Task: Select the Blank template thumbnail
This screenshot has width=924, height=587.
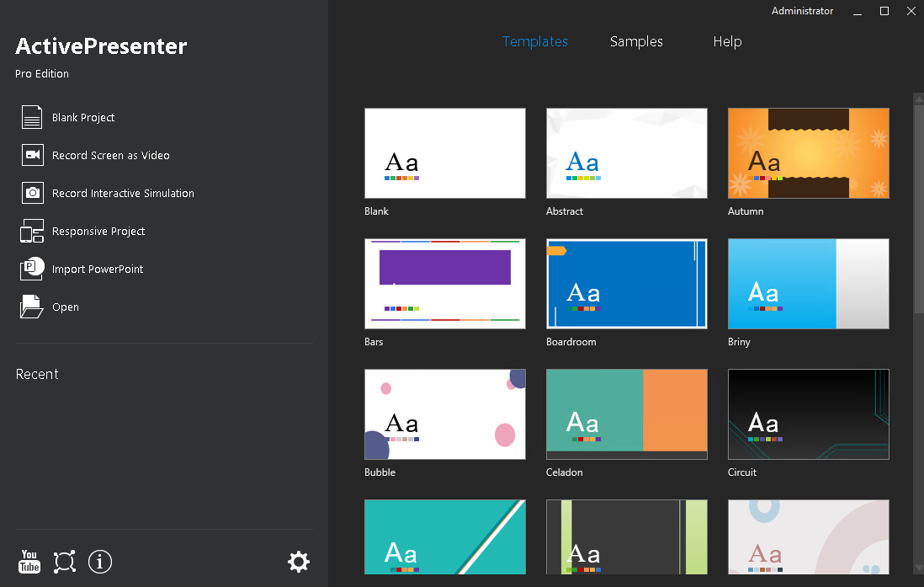Action: [x=445, y=152]
